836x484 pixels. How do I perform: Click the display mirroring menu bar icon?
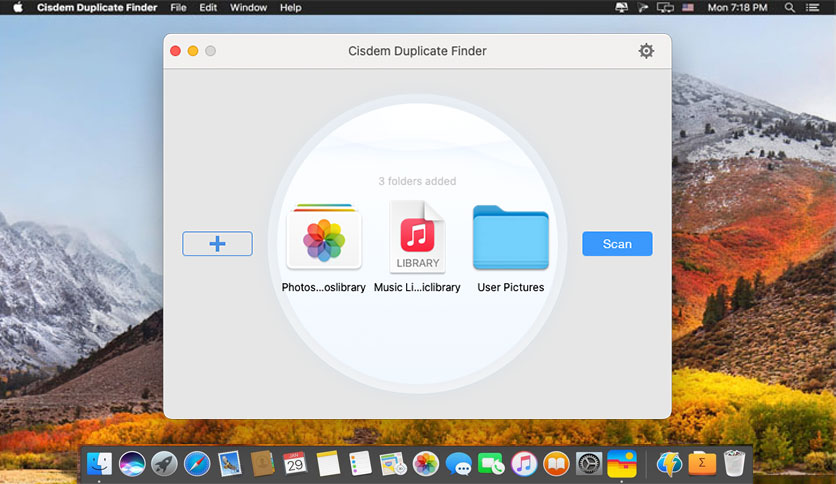point(665,7)
